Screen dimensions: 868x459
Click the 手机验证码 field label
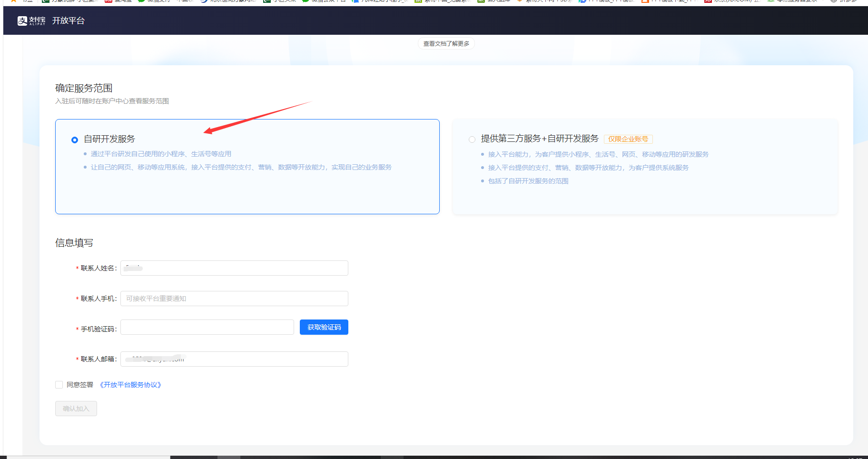pyautogui.click(x=98, y=329)
